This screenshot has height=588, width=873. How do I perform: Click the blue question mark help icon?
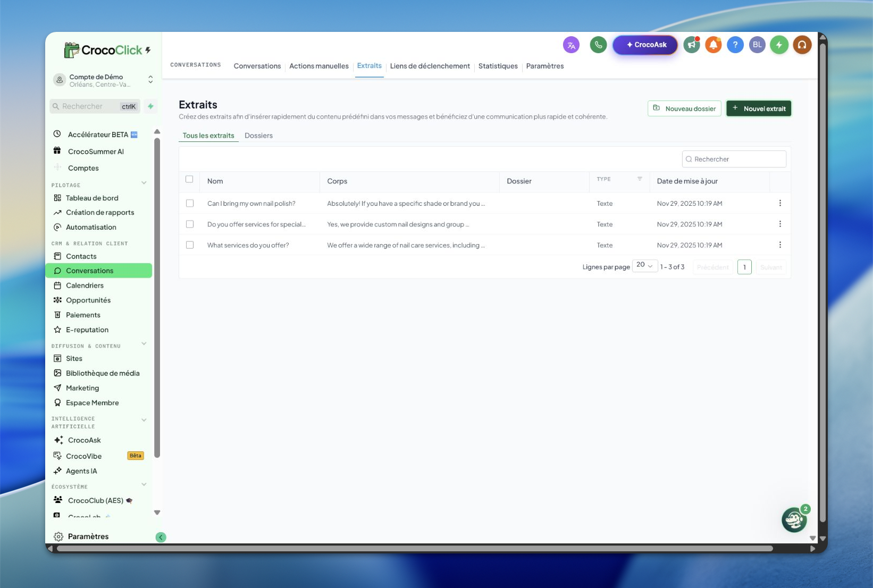tap(735, 45)
